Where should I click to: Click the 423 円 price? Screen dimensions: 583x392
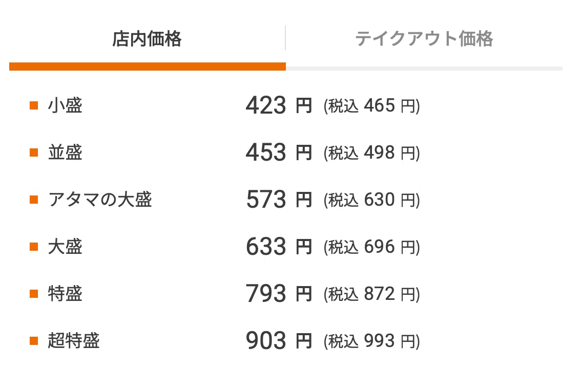(x=279, y=105)
